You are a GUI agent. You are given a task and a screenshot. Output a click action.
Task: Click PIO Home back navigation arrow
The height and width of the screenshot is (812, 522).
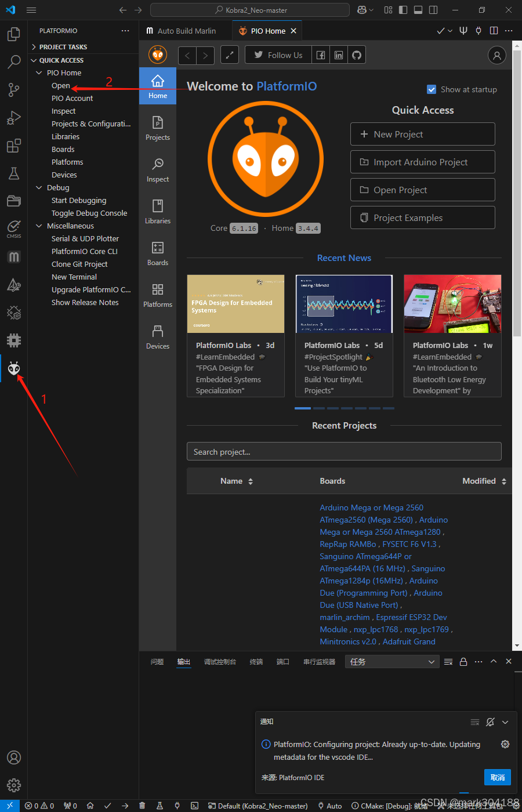[x=187, y=55]
